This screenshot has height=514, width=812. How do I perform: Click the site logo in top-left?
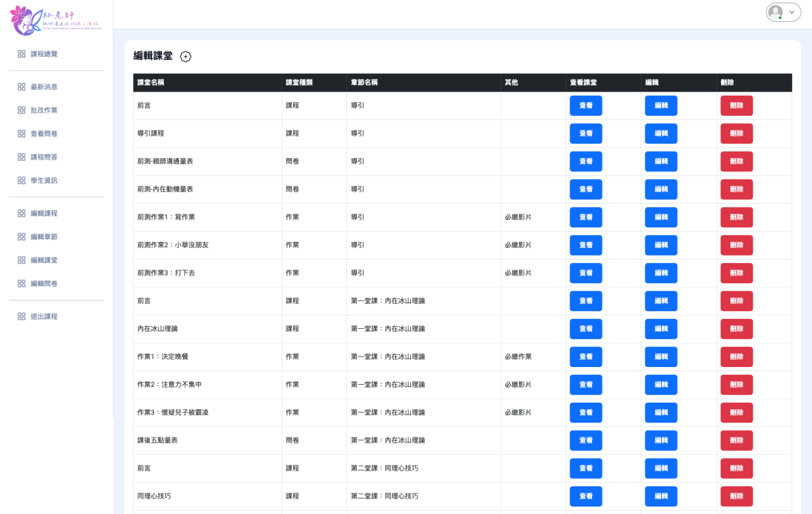[x=56, y=20]
